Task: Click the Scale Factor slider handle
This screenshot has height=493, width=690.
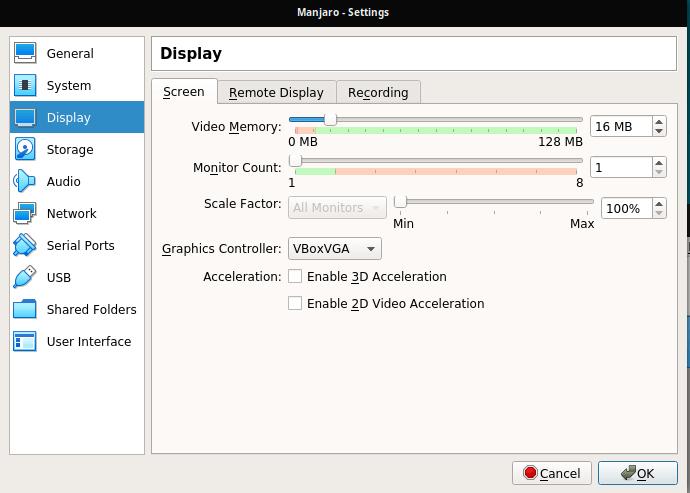Action: tap(400, 202)
